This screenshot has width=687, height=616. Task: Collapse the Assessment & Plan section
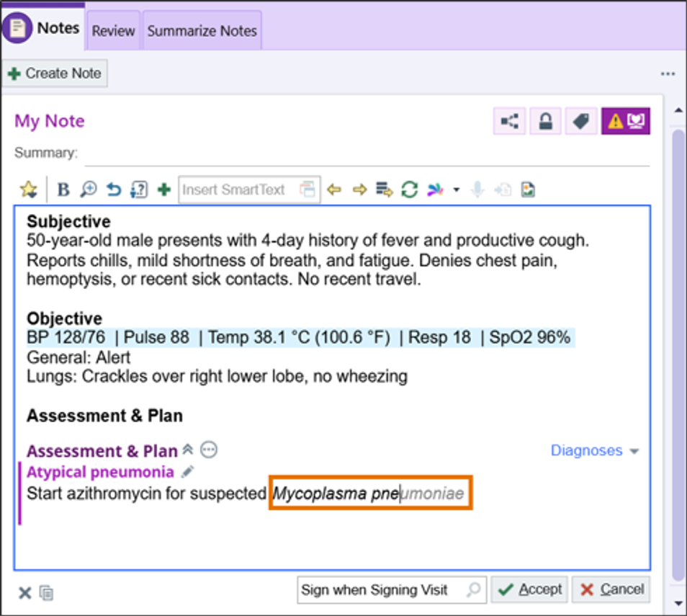(x=188, y=450)
